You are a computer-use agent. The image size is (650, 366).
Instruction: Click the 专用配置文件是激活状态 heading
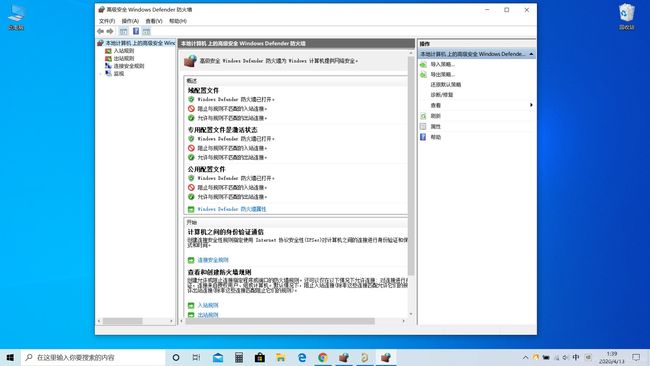point(223,130)
